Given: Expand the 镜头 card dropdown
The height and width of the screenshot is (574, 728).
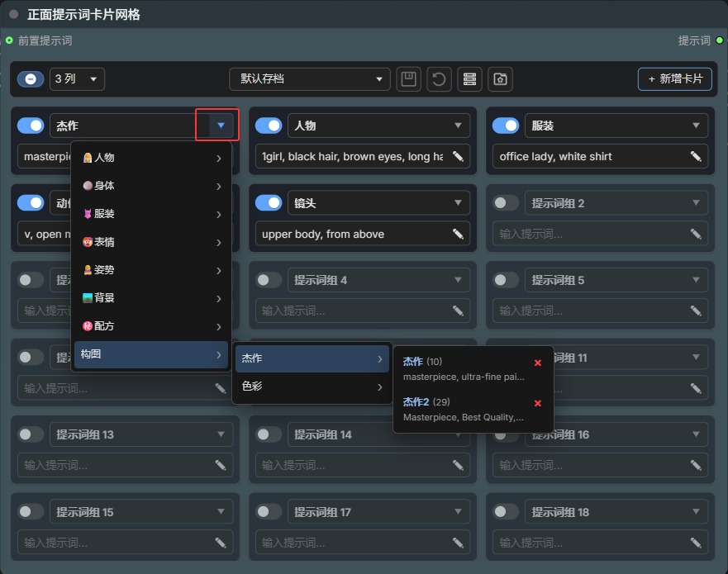Looking at the screenshot, I should tap(459, 203).
